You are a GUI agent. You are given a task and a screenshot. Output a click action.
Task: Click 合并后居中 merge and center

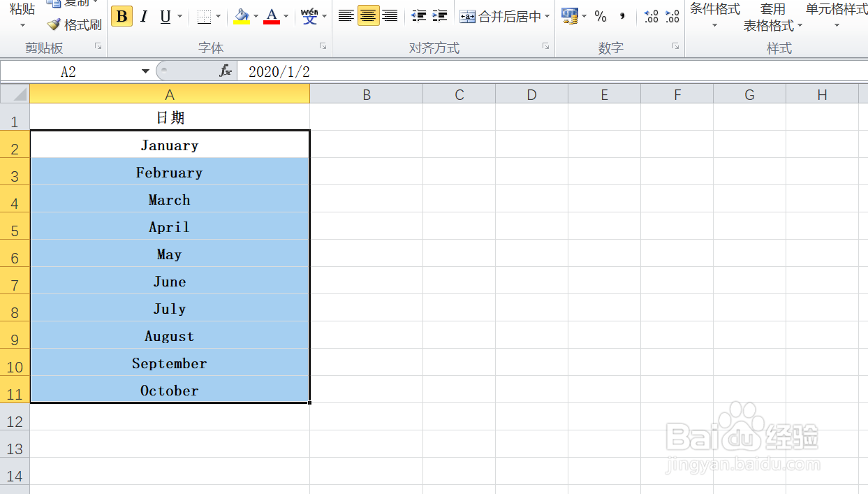tap(500, 16)
